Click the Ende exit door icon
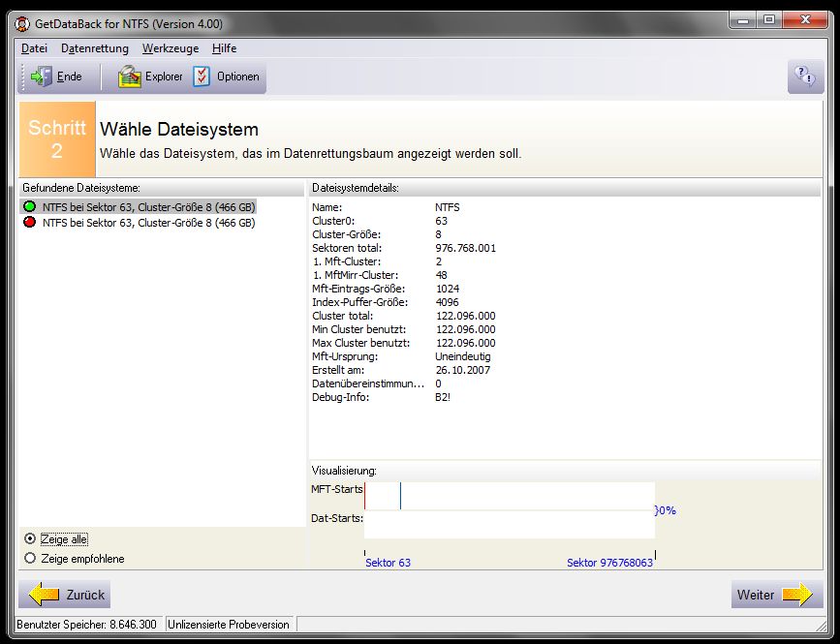The image size is (840, 644). pos(42,77)
